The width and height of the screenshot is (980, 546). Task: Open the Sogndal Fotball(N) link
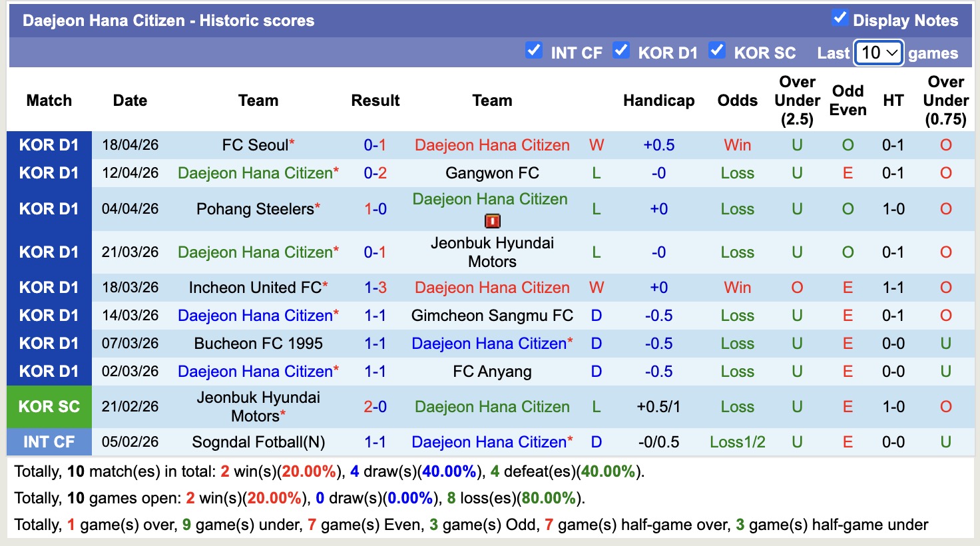coord(258,441)
